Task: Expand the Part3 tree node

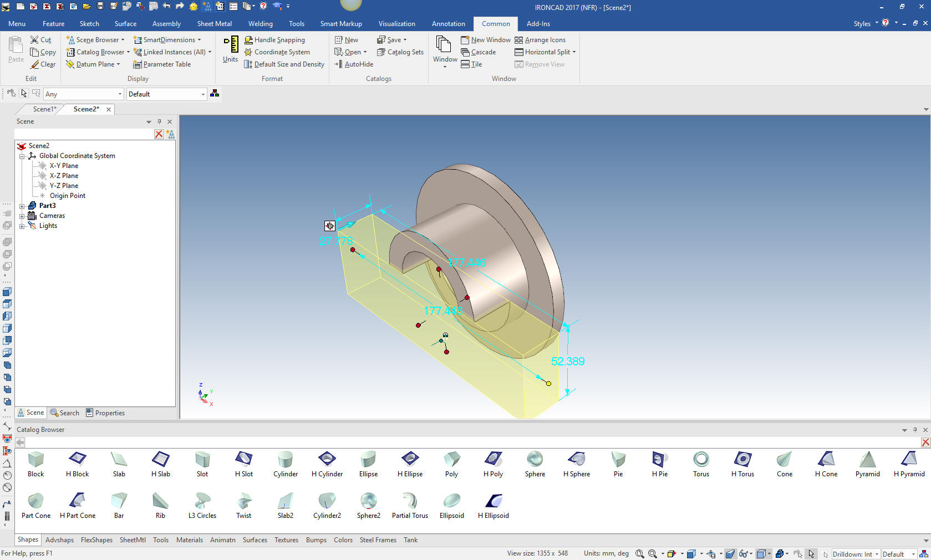Action: click(x=22, y=206)
